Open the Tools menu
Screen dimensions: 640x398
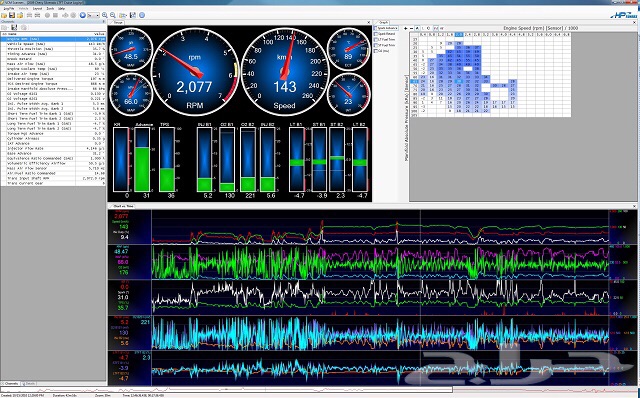[x=50, y=8]
